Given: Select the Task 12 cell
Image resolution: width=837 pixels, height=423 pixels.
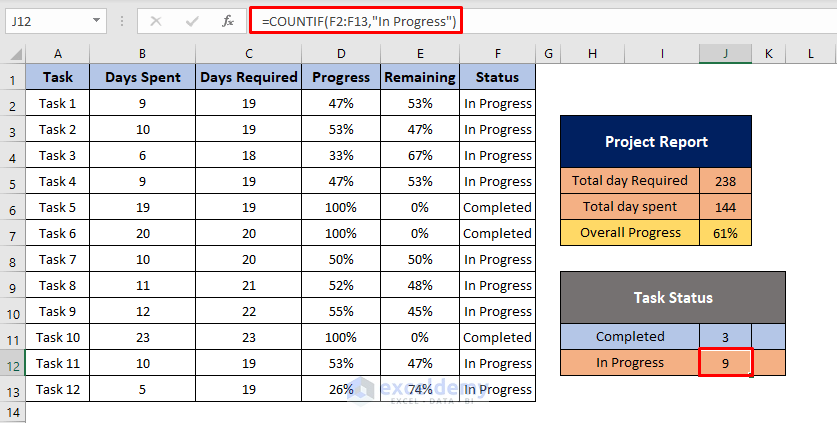Looking at the screenshot, I should (58, 389).
